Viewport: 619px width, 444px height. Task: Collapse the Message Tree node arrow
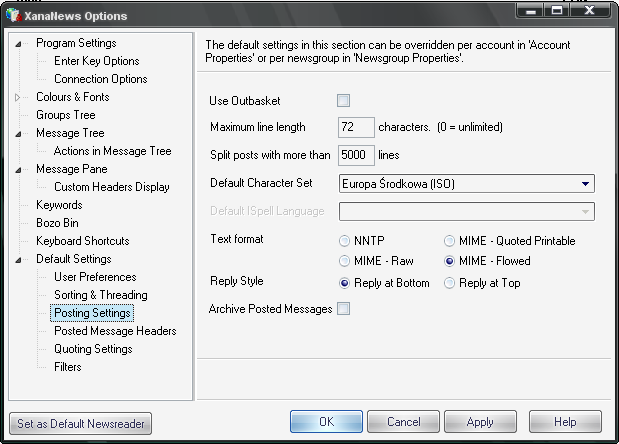18,134
